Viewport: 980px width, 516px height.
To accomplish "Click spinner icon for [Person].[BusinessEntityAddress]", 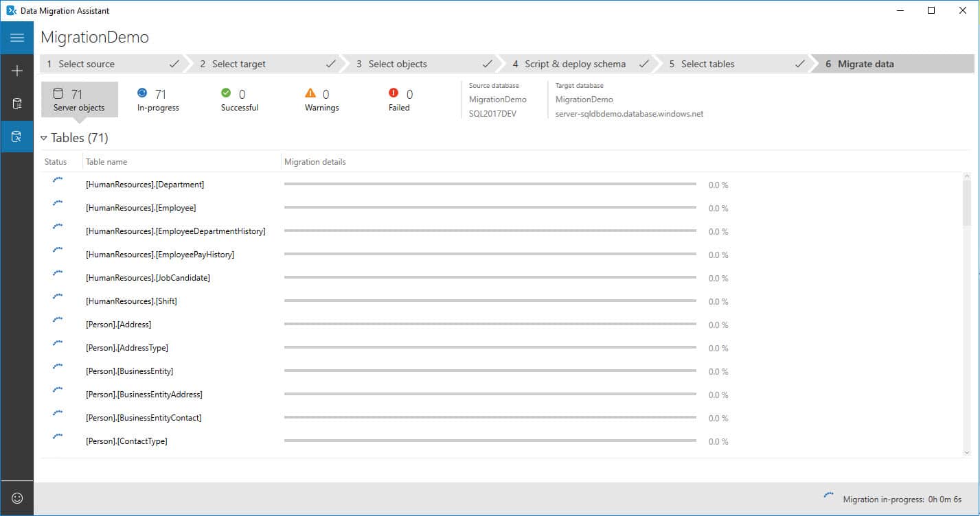I will pyautogui.click(x=58, y=390).
